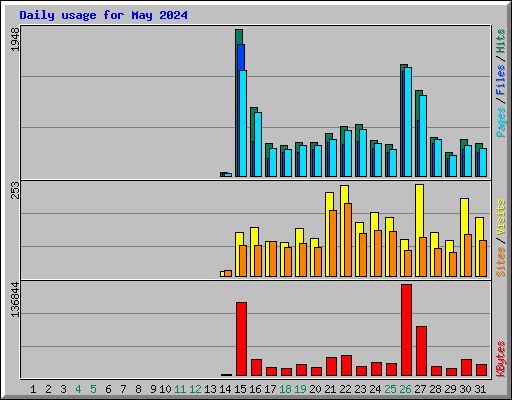Select the day 27 cyan pages bar
Viewport: 512px width, 400px height.
tap(423, 136)
